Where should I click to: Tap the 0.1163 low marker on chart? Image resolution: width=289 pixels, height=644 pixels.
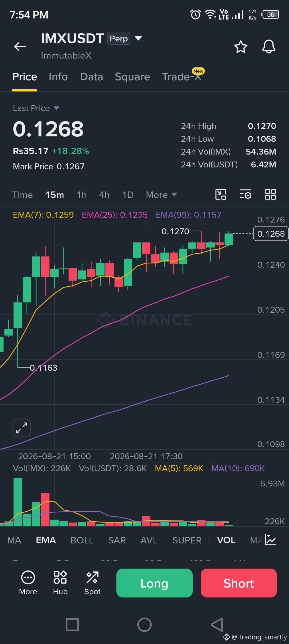click(x=43, y=368)
